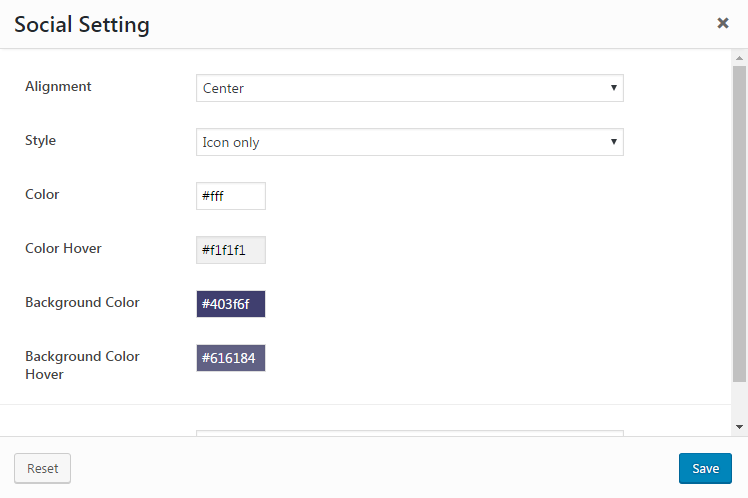748x498 pixels.
Task: Click the Style label text
Action: 41,141
